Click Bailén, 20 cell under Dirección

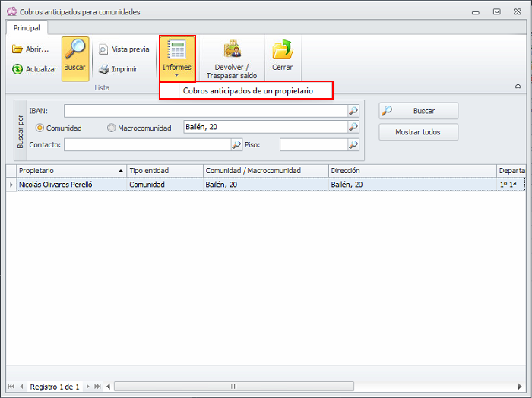click(x=413, y=185)
